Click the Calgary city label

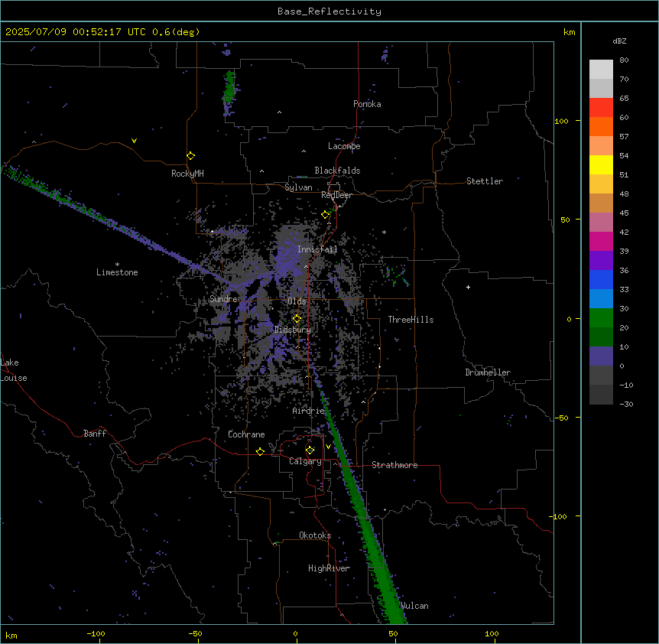(x=305, y=461)
